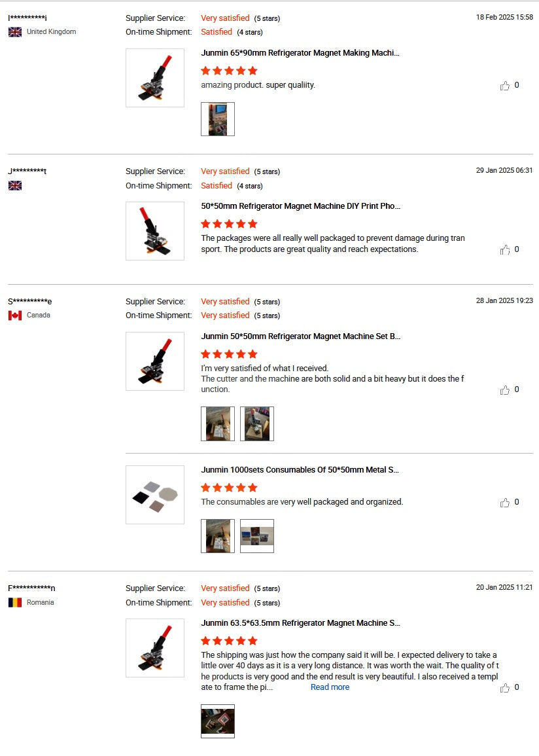Click thumbs-up on the well-packaged packages review
The height and width of the screenshot is (756, 539).
tap(505, 249)
